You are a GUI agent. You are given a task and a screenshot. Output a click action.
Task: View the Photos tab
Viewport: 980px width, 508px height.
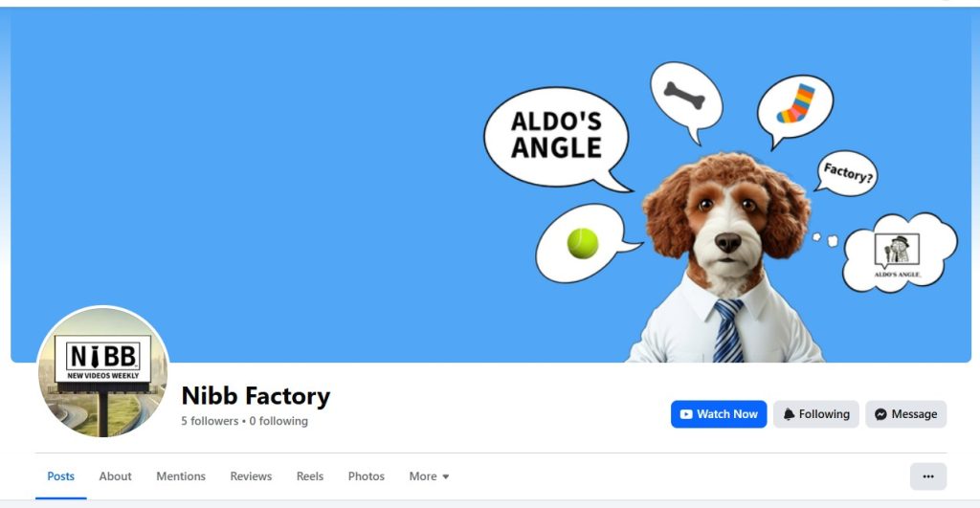(x=367, y=476)
